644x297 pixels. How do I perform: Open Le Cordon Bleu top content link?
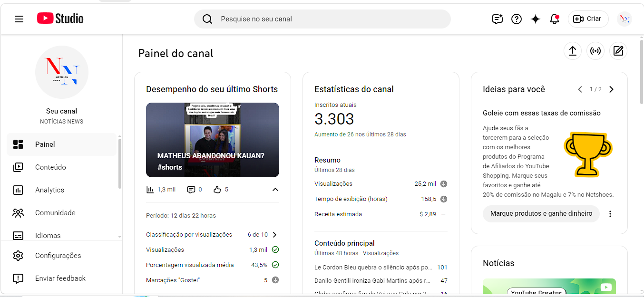(373, 268)
